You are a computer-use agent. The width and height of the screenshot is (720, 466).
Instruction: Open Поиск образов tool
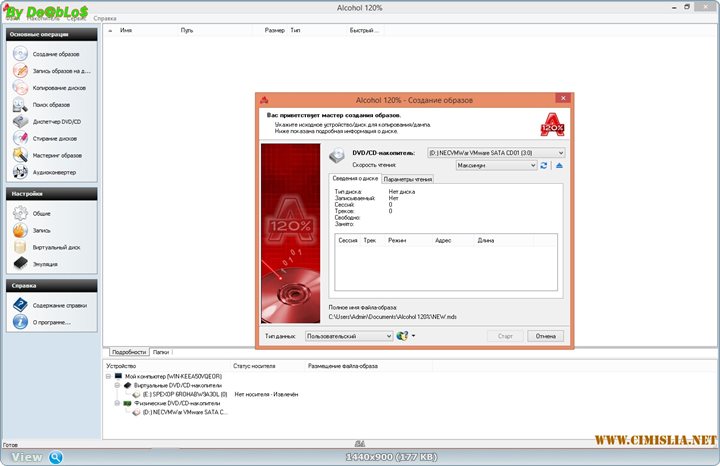point(50,104)
